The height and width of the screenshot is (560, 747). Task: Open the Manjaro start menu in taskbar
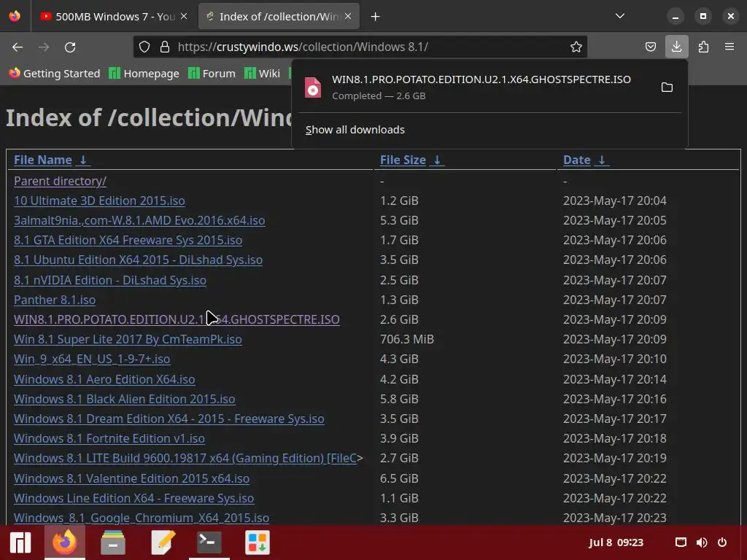20,542
